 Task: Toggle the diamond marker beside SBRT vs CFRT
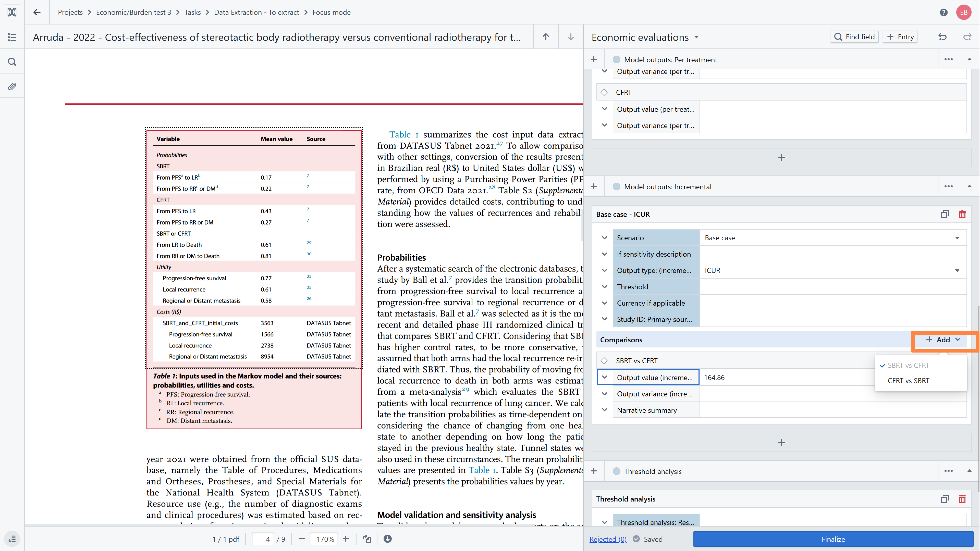(x=604, y=360)
